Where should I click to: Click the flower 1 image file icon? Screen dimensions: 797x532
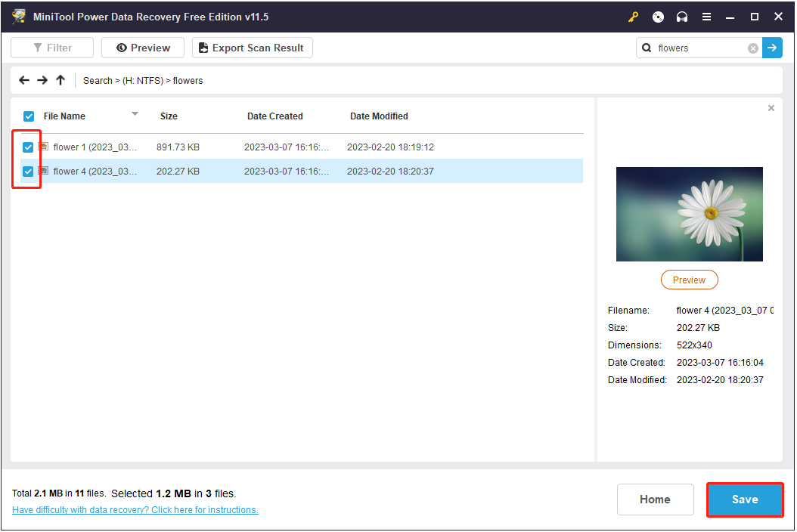[43, 147]
